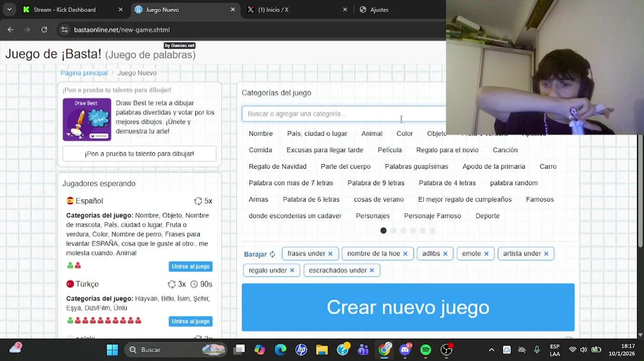Screen dimensions: 644x361
Task: Remove the 'regalo under' category tag
Action: tap(292, 270)
